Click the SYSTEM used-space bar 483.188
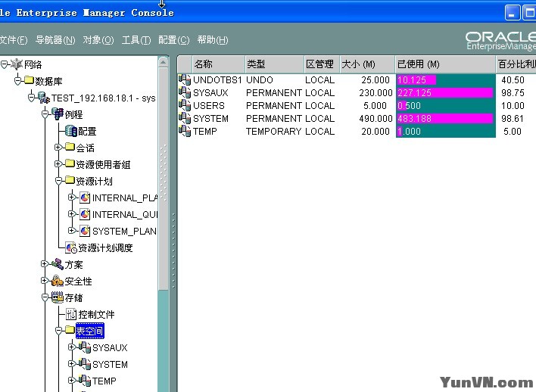 point(445,119)
